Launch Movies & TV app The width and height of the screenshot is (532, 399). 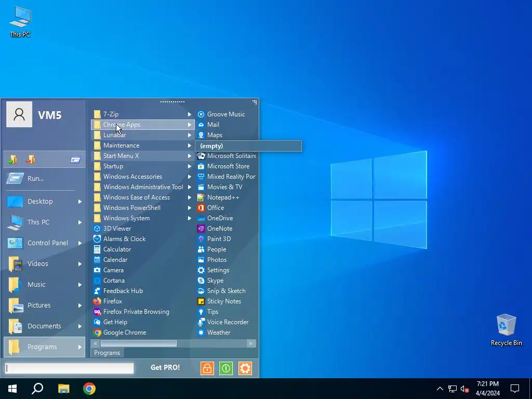point(227,187)
